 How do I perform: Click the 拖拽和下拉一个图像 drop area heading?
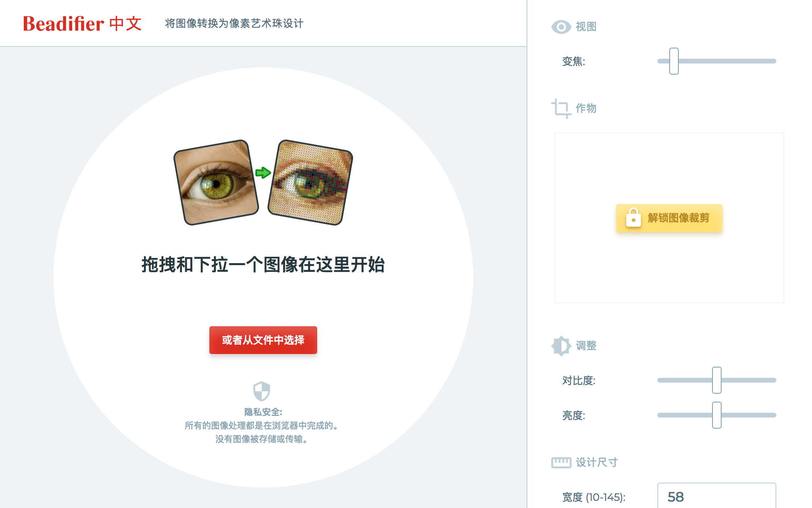[x=263, y=265]
